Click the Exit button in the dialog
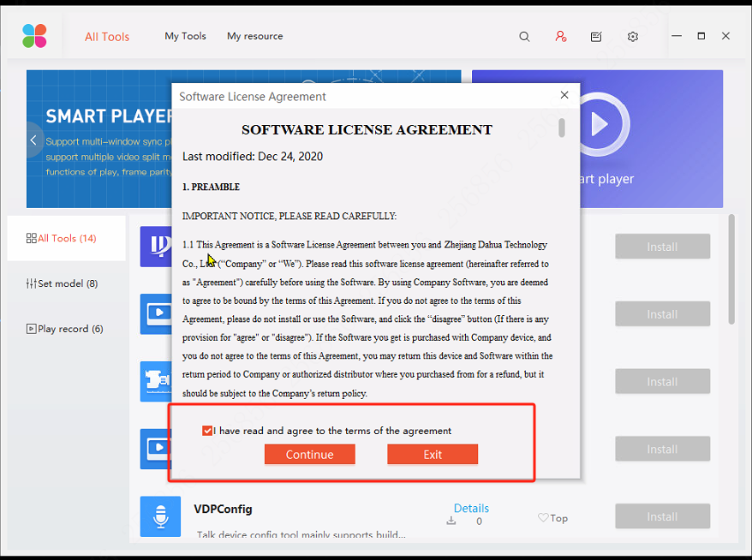The height and width of the screenshot is (560, 752). 433,454
